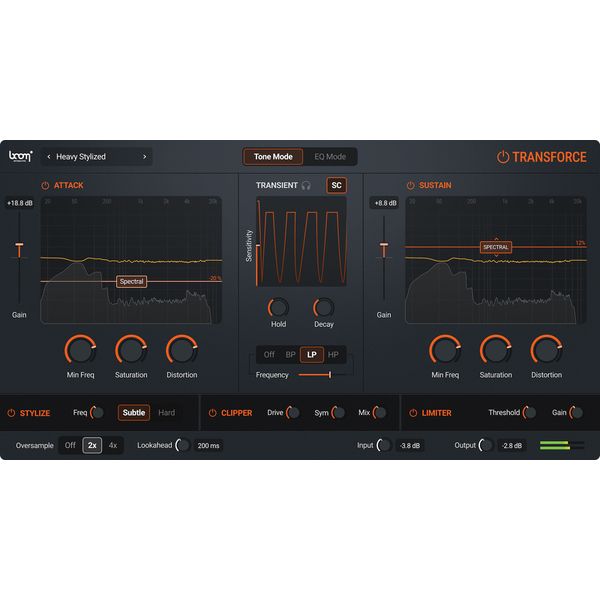The image size is (600, 600).
Task: Select Subtle stylize mode
Action: click(134, 412)
